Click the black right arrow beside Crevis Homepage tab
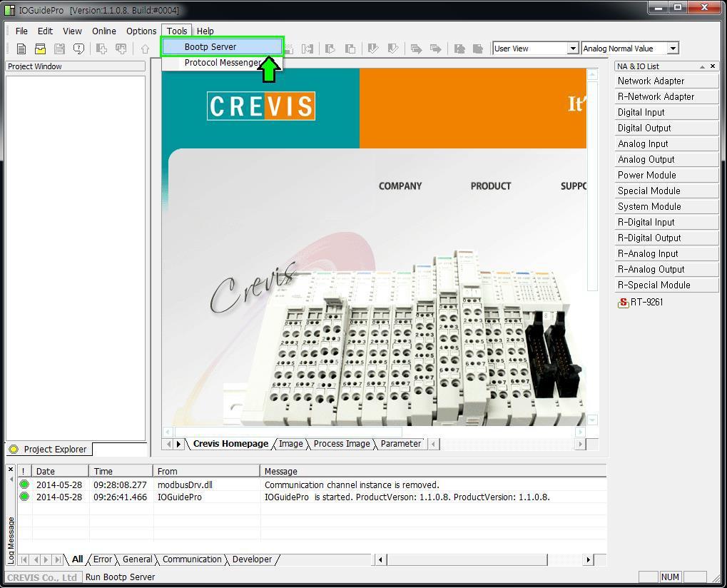 [178, 445]
